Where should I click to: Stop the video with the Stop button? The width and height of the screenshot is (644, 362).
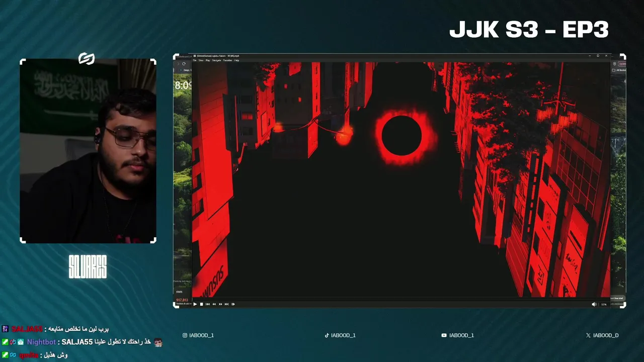201,304
